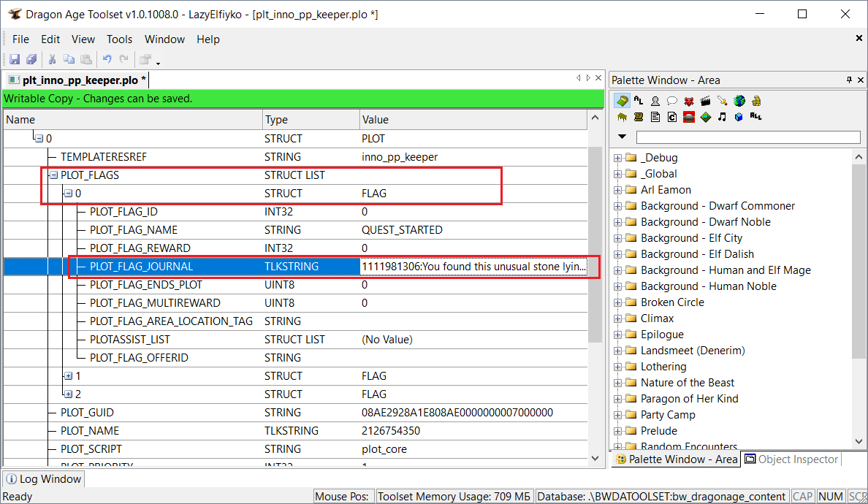The image size is (868, 504).
Task: Open the Edit menu
Action: pos(50,39)
